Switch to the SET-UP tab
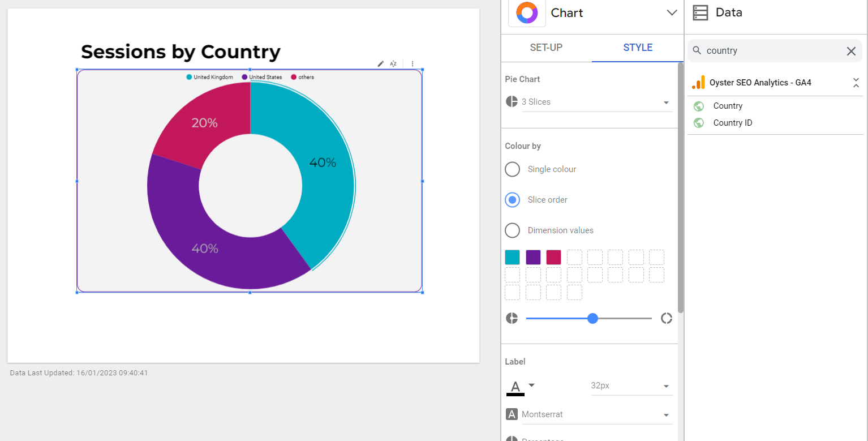This screenshot has height=441, width=868. [x=546, y=48]
